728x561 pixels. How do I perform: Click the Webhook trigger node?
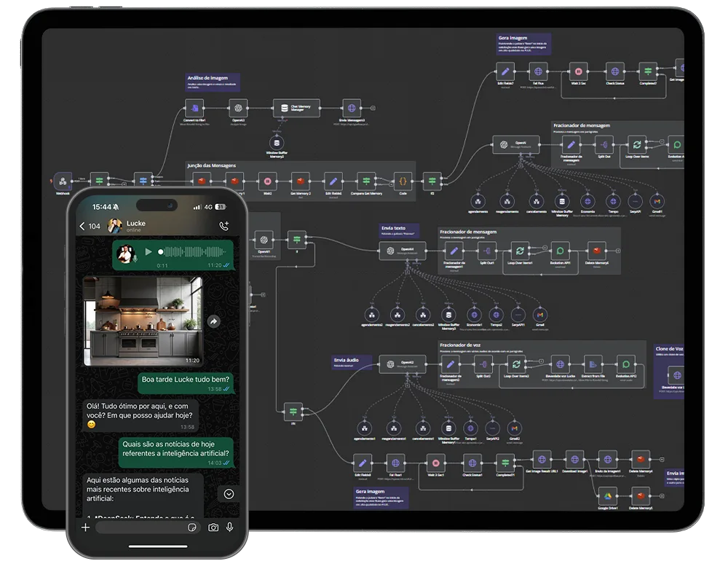(63, 180)
